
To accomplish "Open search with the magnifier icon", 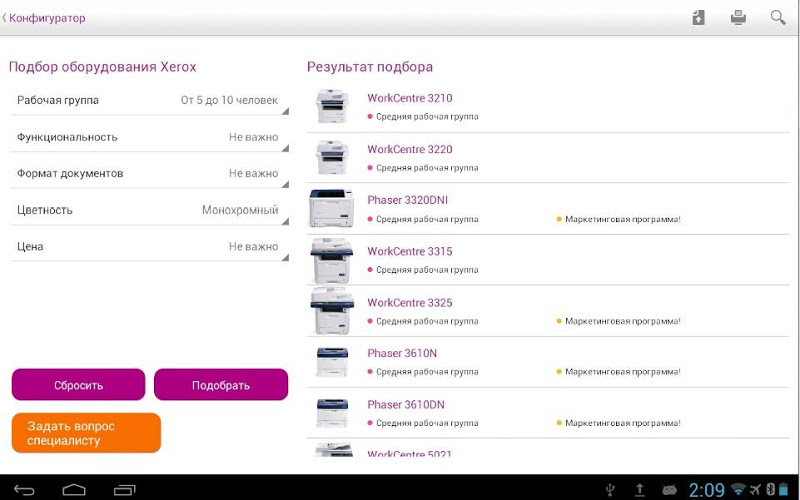I will (x=778, y=18).
